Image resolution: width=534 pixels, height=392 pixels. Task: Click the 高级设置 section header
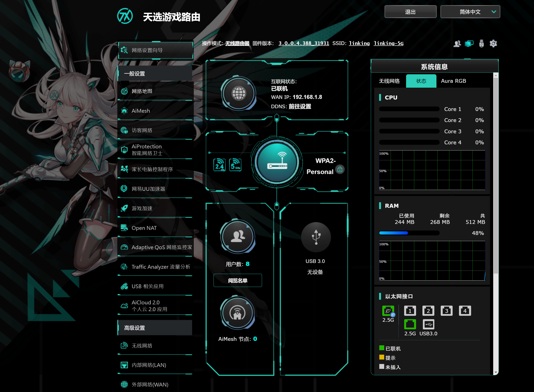155,328
